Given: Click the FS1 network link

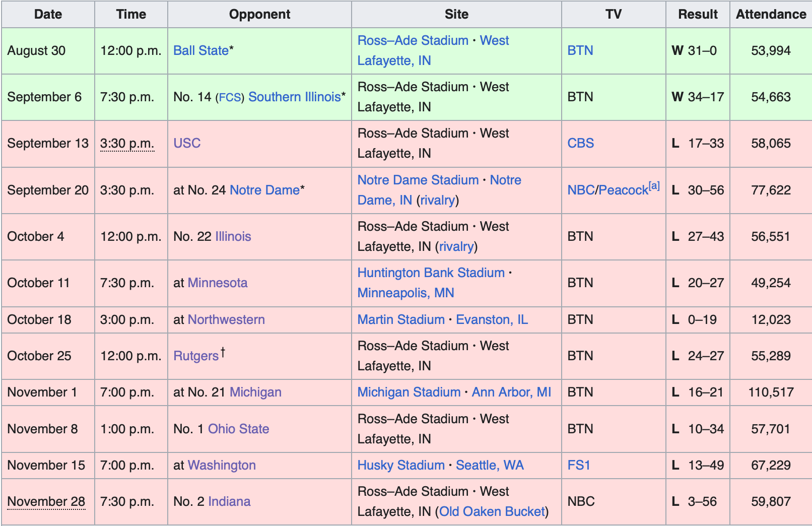Looking at the screenshot, I should pyautogui.click(x=579, y=465).
